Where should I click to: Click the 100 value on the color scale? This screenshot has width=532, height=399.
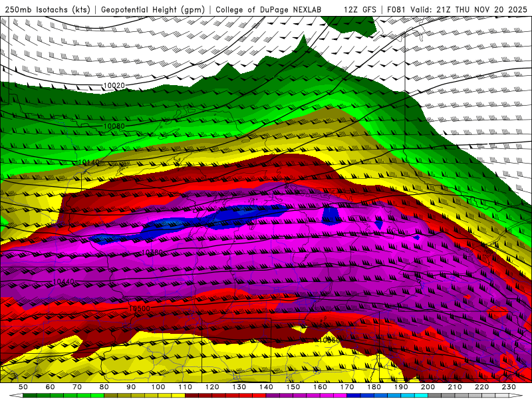click(x=158, y=387)
